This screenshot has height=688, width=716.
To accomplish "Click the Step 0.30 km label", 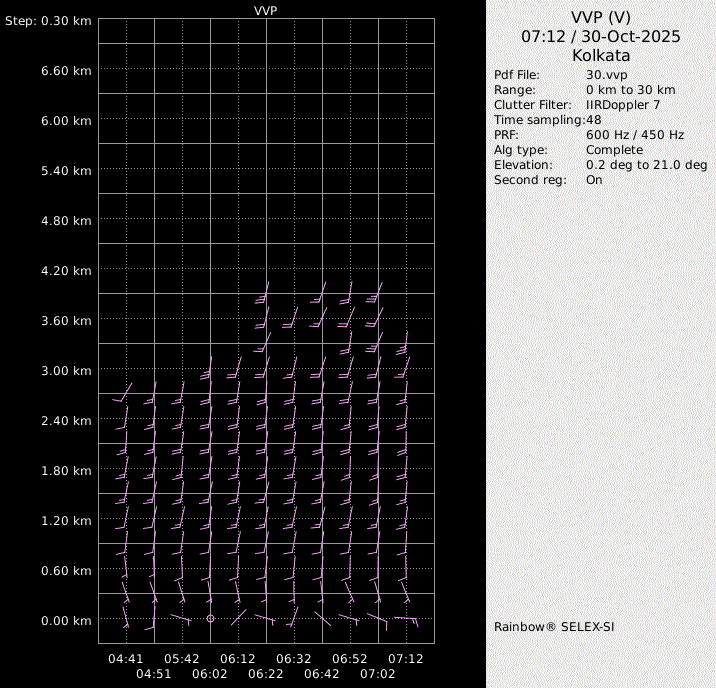I will pyautogui.click(x=48, y=21).
